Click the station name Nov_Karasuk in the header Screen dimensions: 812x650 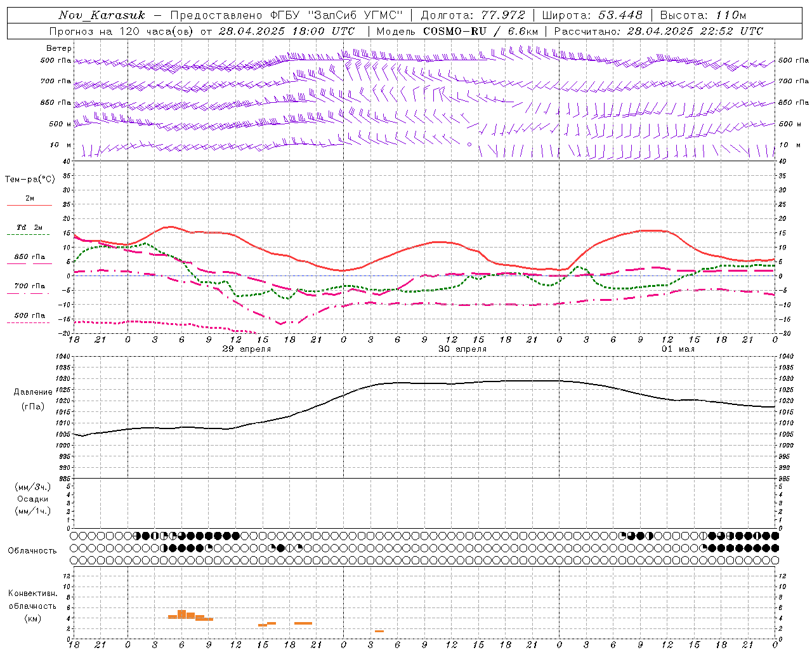pyautogui.click(x=101, y=15)
